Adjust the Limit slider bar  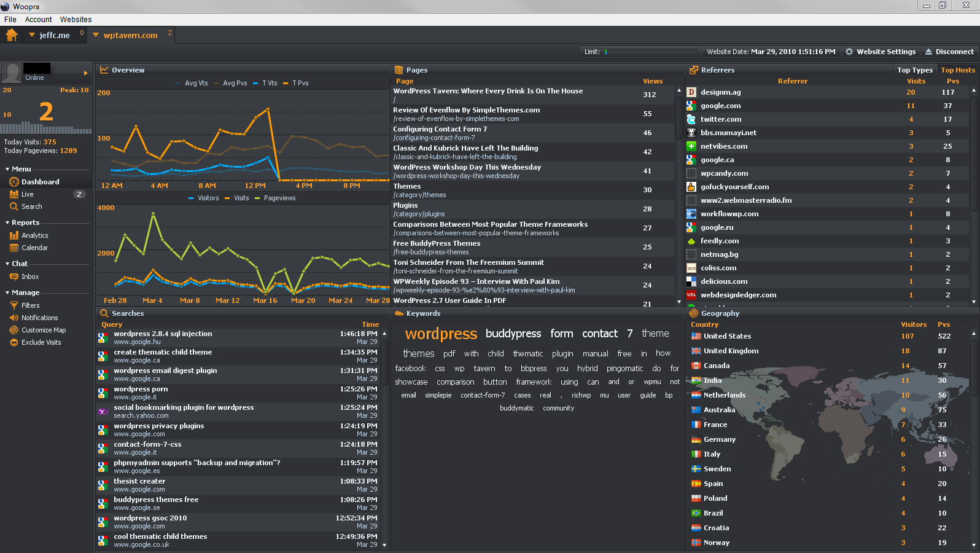point(651,52)
